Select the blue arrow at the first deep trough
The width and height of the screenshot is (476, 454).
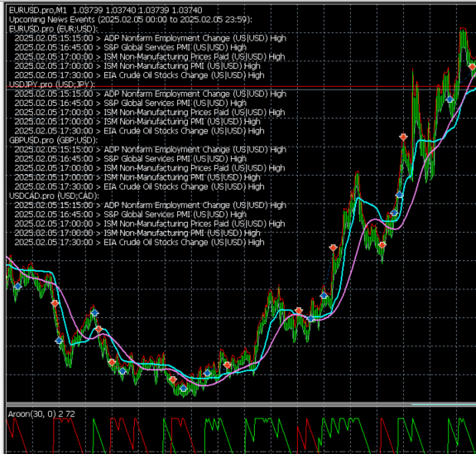click(x=59, y=340)
